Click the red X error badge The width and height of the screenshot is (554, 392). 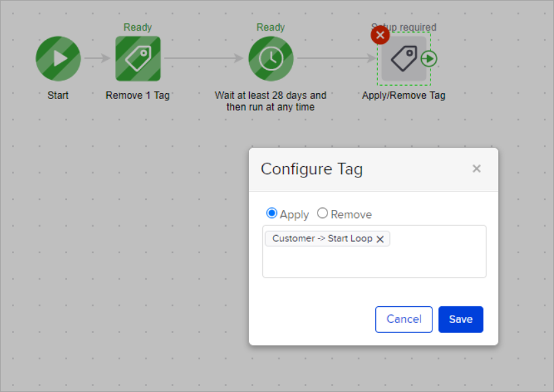pyautogui.click(x=380, y=35)
